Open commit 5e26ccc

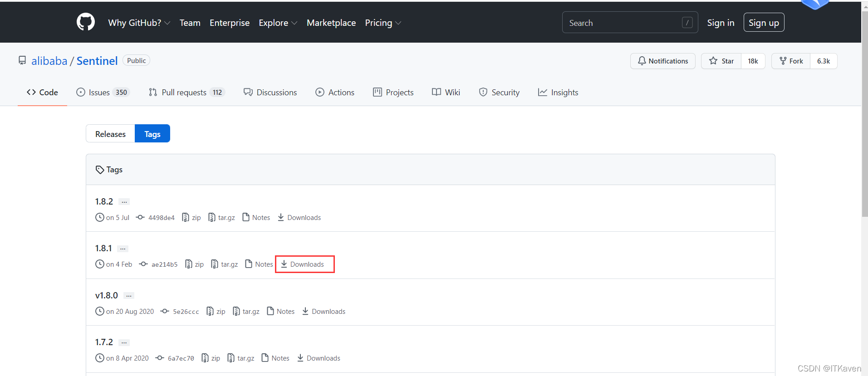click(x=180, y=312)
